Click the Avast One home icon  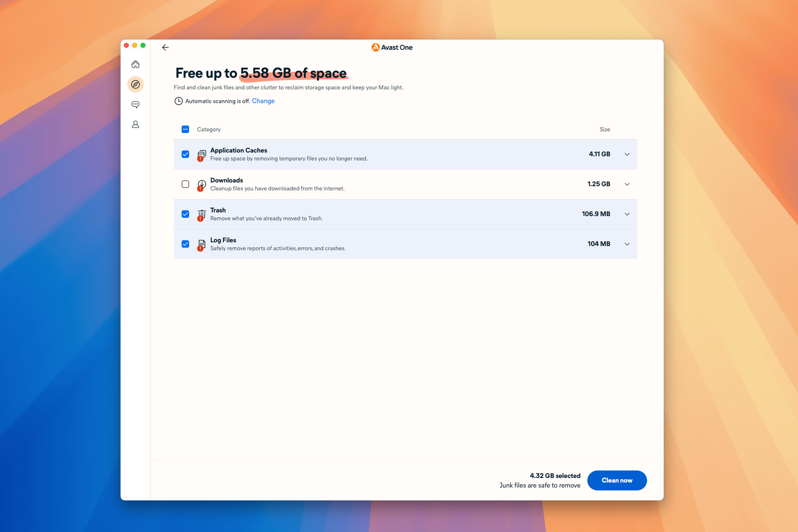(136, 64)
